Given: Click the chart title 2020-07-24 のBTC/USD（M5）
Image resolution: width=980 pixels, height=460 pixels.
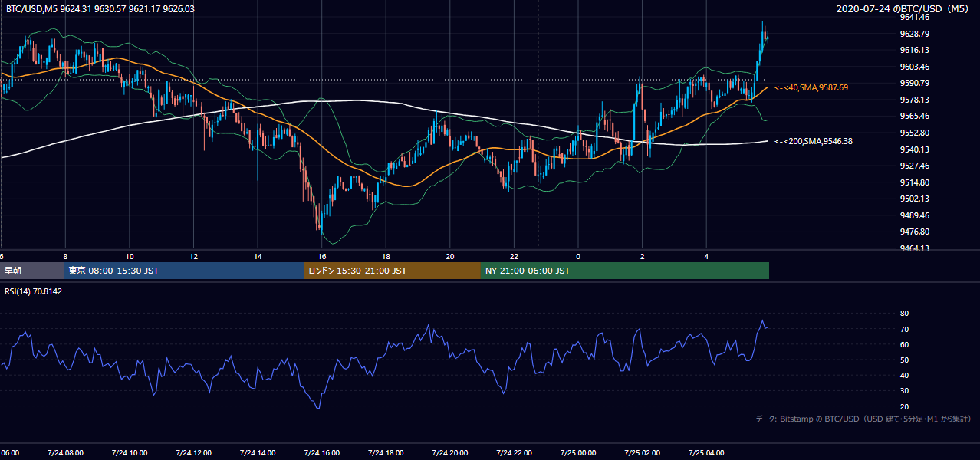Looking at the screenshot, I should coord(904,8).
